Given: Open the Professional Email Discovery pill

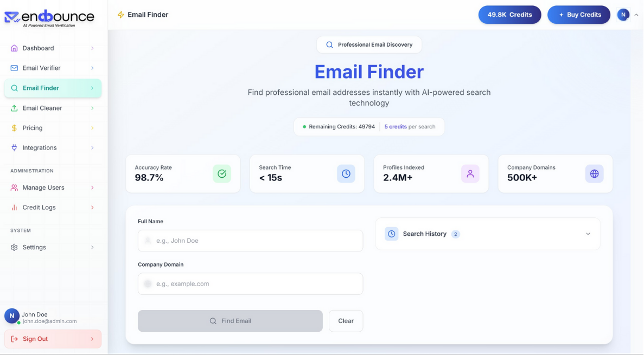Looking at the screenshot, I should tap(369, 44).
